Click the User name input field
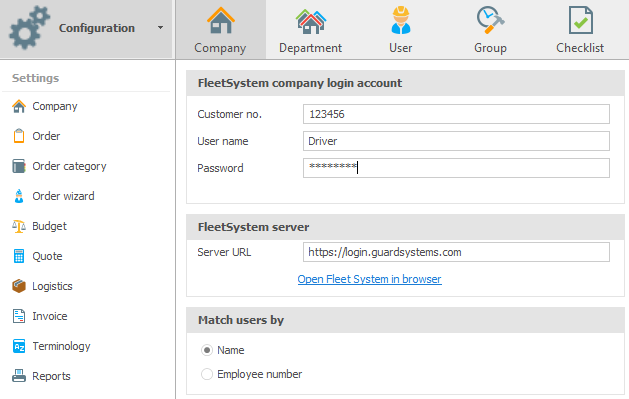The height and width of the screenshot is (399, 629). (456, 141)
